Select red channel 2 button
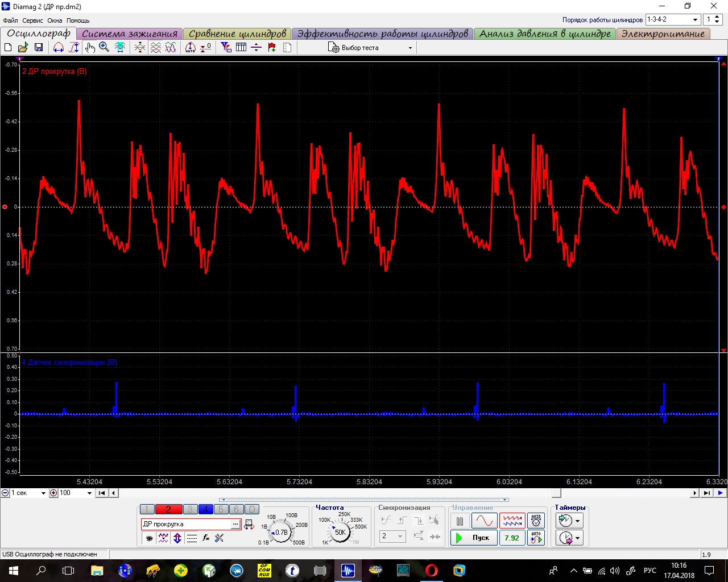The image size is (728, 582). click(168, 509)
